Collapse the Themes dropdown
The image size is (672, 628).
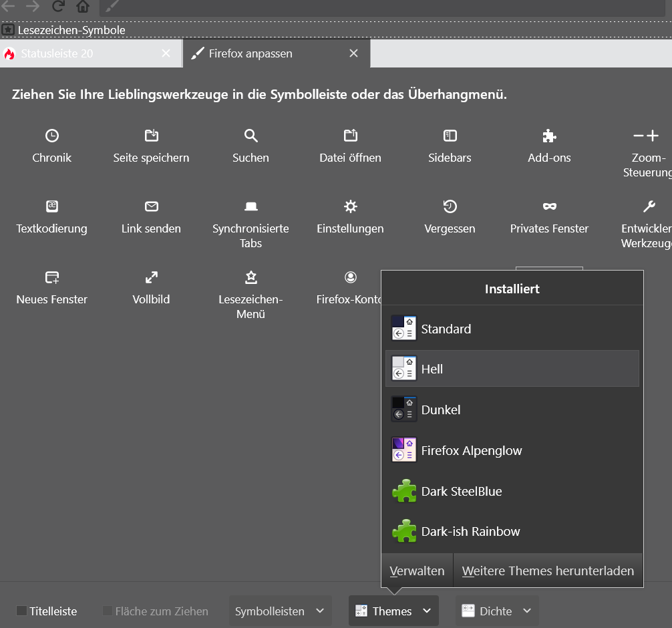coord(393,611)
